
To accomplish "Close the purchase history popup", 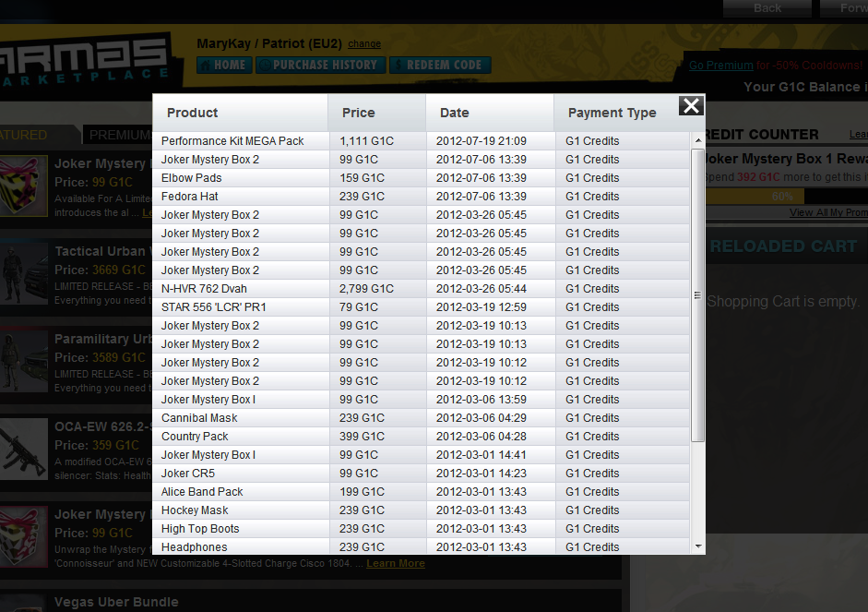I will (x=691, y=105).
